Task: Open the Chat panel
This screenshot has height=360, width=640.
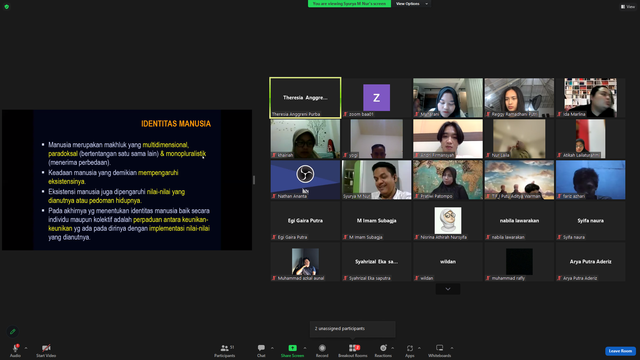Action: tap(261, 350)
